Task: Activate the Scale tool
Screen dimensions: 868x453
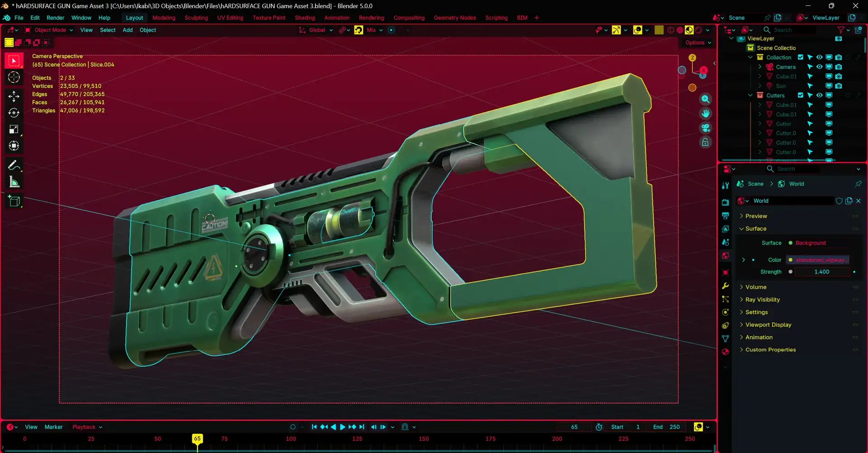Action: click(x=14, y=129)
